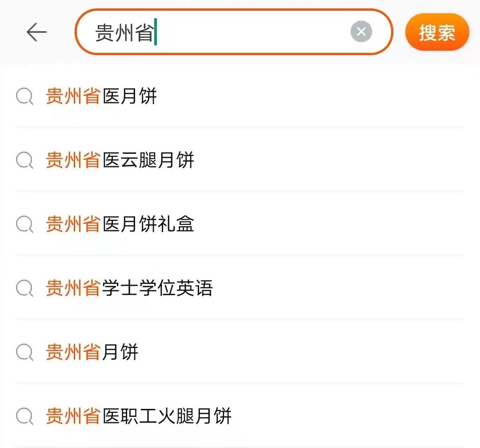Select the suggestion 贵州省医月饼
The image size is (480, 448).
tap(101, 97)
